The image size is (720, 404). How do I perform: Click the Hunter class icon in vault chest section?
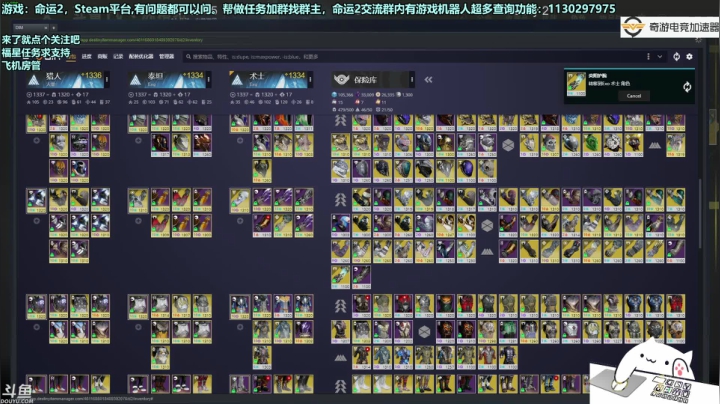[x=340, y=306]
